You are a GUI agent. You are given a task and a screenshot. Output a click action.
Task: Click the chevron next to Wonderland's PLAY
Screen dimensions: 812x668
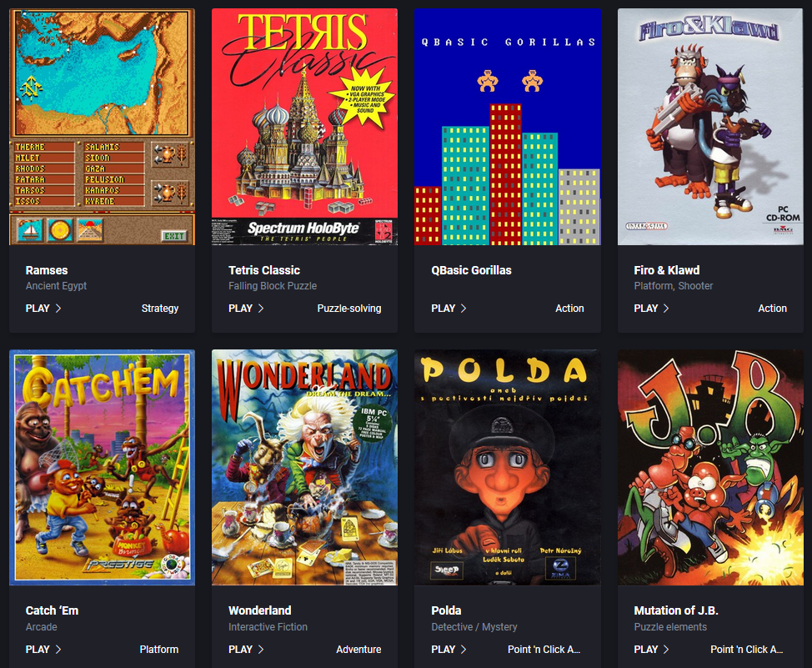[x=261, y=650]
